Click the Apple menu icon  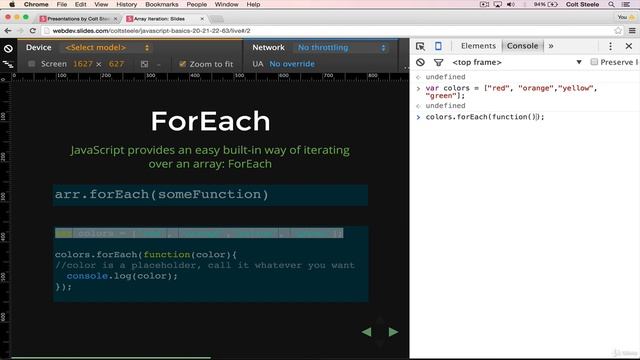coord(12,4)
